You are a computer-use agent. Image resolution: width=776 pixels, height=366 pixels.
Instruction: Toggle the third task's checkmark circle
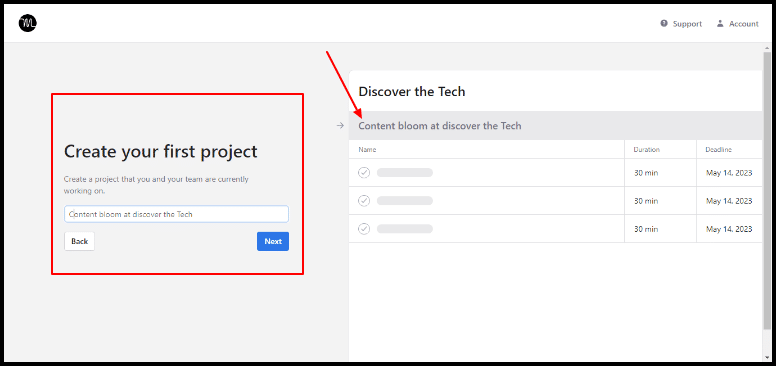pos(364,229)
